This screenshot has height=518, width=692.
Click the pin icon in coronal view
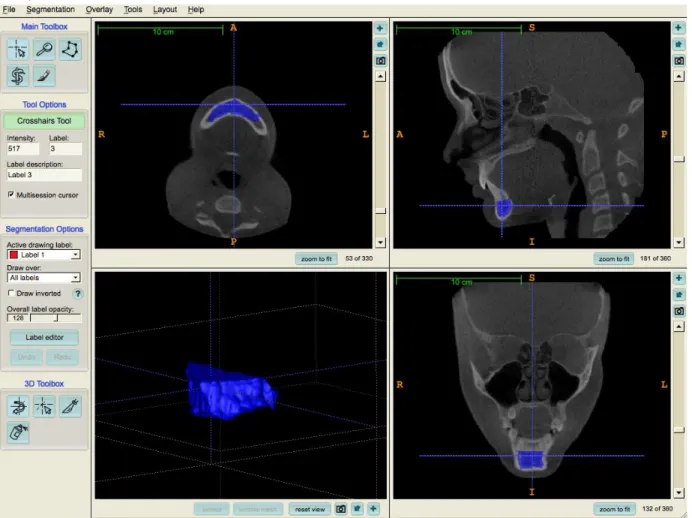click(679, 294)
